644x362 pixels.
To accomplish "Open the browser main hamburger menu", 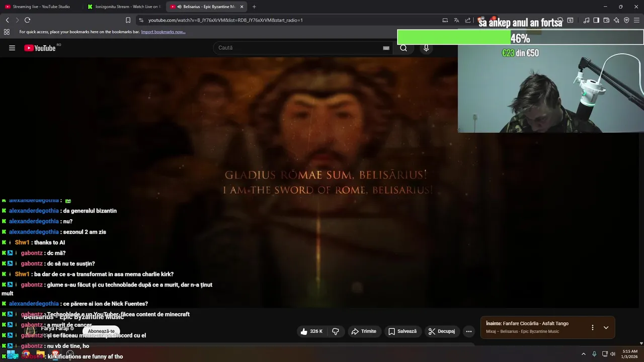I will pyautogui.click(x=637, y=20).
